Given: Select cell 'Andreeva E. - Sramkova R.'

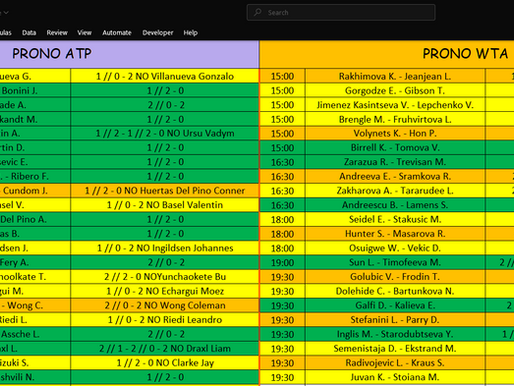Looking at the screenshot, I should click(x=395, y=176).
